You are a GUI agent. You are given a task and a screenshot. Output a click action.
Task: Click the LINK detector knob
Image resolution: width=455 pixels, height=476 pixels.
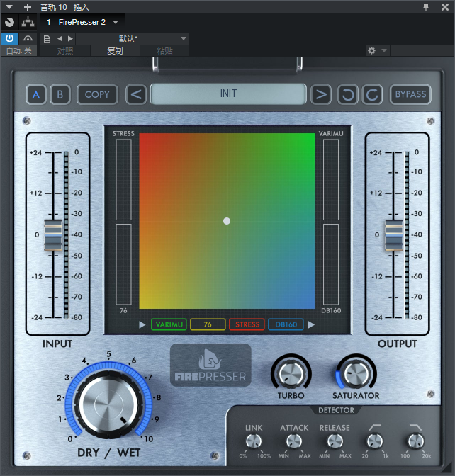254,441
